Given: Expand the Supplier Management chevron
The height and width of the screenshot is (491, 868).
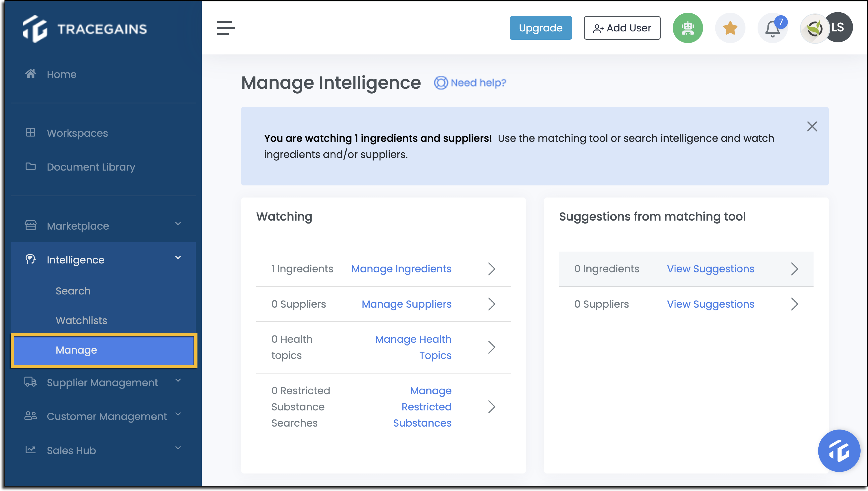Looking at the screenshot, I should tap(178, 380).
